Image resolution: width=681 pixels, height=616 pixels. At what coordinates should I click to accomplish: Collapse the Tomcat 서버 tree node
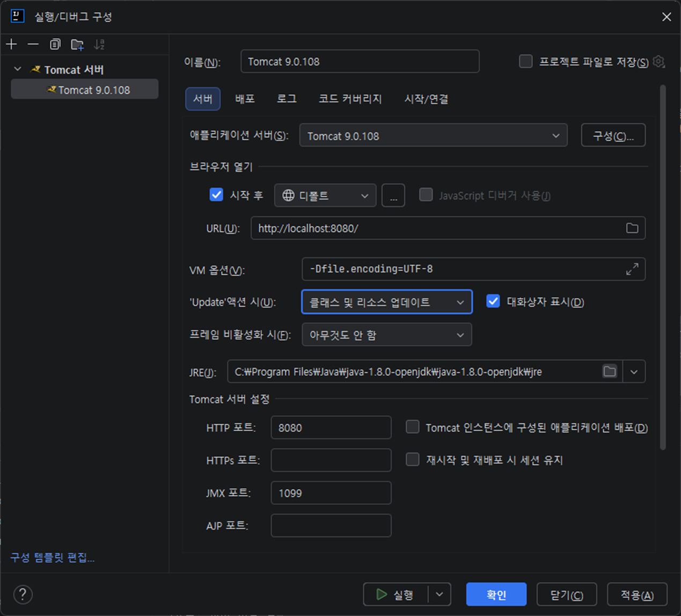click(x=18, y=69)
